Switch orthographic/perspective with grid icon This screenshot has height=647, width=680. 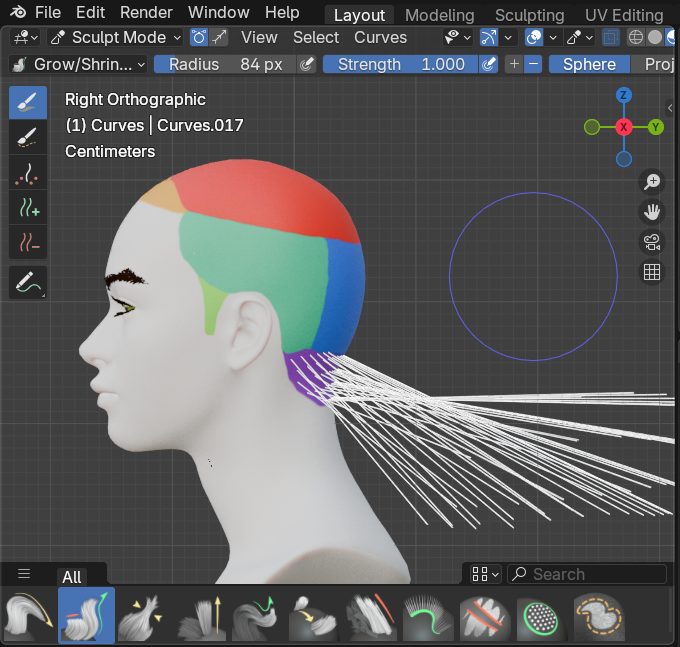click(652, 272)
